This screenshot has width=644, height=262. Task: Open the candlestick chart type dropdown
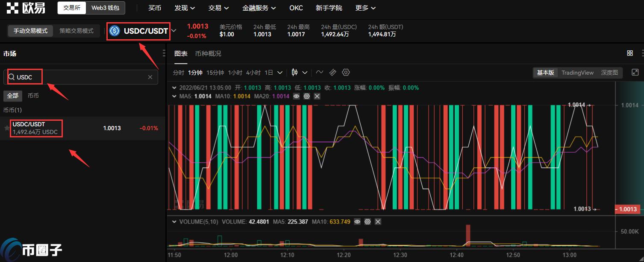click(x=299, y=73)
